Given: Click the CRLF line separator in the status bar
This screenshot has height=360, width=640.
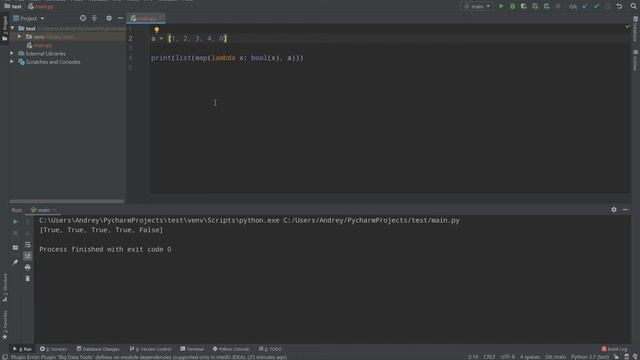Looking at the screenshot, I should (489, 357).
